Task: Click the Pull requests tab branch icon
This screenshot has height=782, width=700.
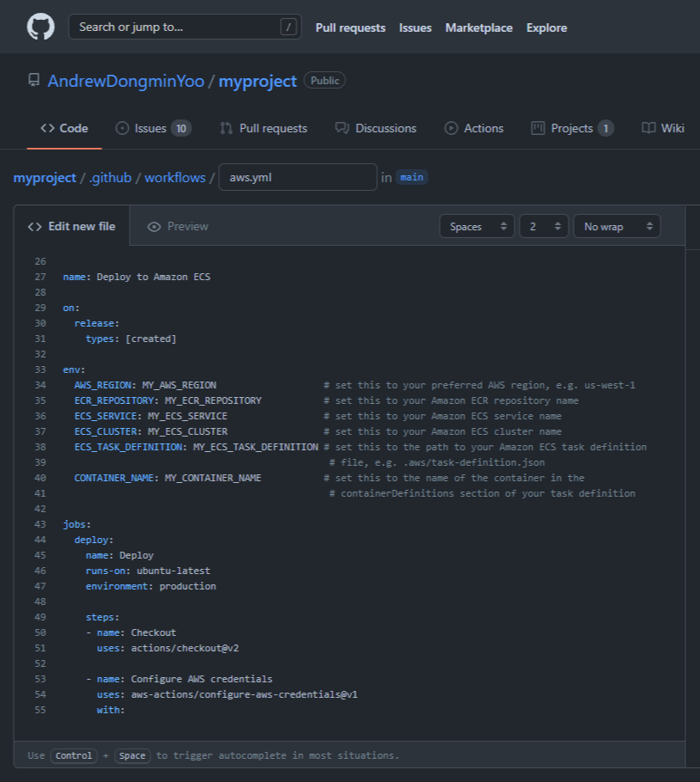Action: pyautogui.click(x=227, y=128)
